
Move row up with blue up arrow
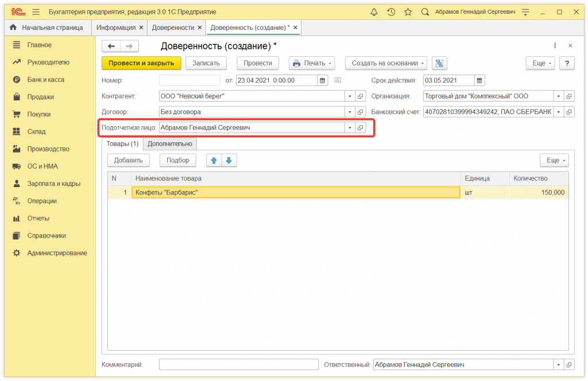(x=214, y=161)
